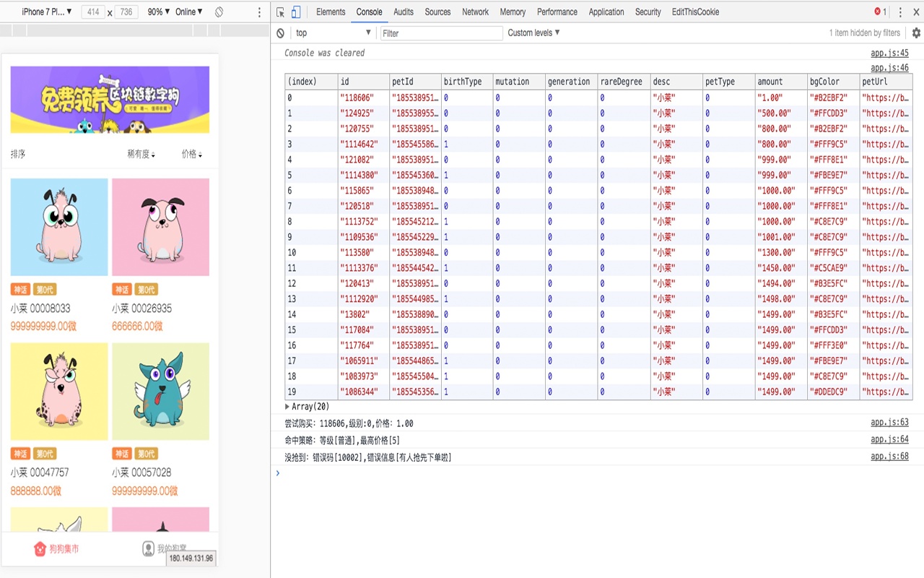Open the Custom levels dropdown
The image size is (924, 578).
pyautogui.click(x=534, y=33)
